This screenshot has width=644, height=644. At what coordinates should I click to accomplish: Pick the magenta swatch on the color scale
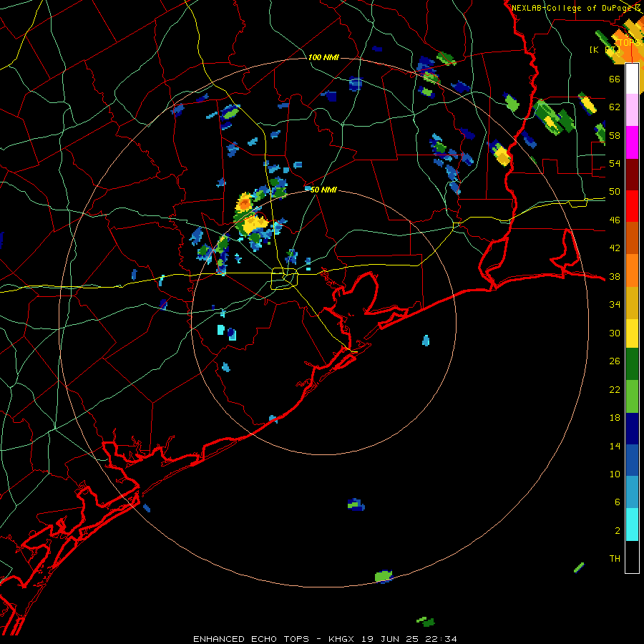pos(632,142)
